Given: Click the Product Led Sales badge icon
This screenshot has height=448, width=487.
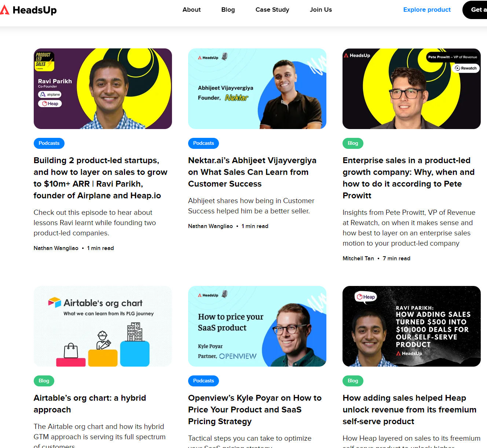Looking at the screenshot, I should click(44, 61).
